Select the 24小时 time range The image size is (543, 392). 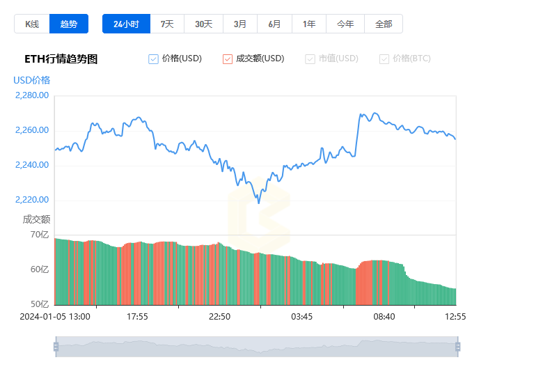tap(127, 24)
